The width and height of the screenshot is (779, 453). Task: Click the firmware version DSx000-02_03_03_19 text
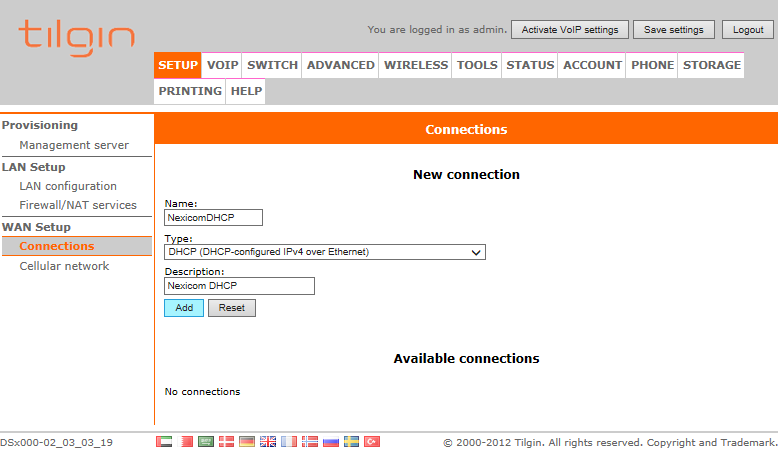pyautogui.click(x=57, y=443)
